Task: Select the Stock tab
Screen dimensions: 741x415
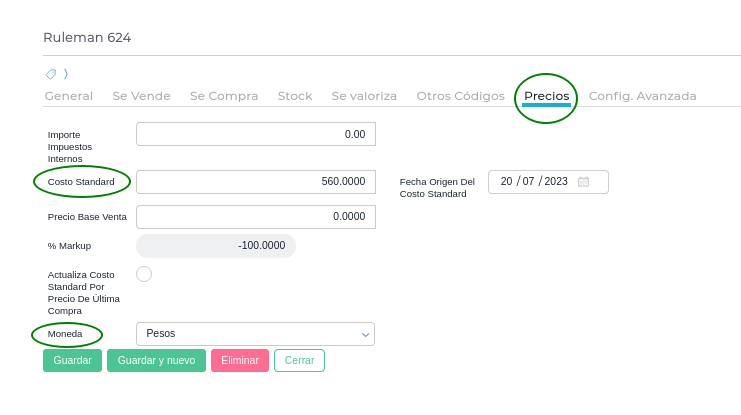Action: coord(295,96)
